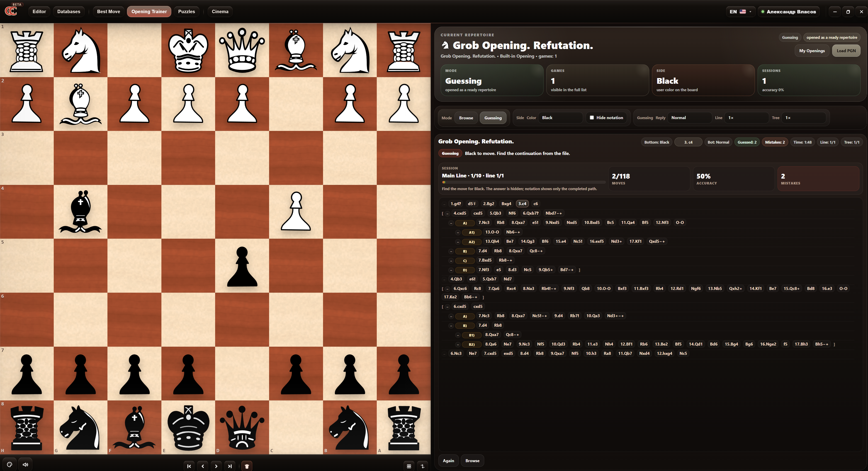This screenshot has width=868, height=471.
Task: Click the Load PGN button
Action: (846, 51)
